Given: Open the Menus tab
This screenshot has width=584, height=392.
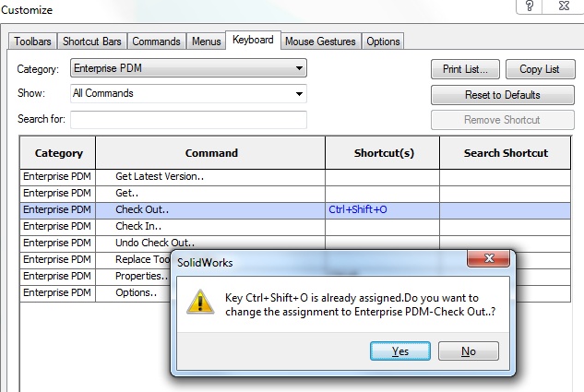Looking at the screenshot, I should click(x=207, y=41).
